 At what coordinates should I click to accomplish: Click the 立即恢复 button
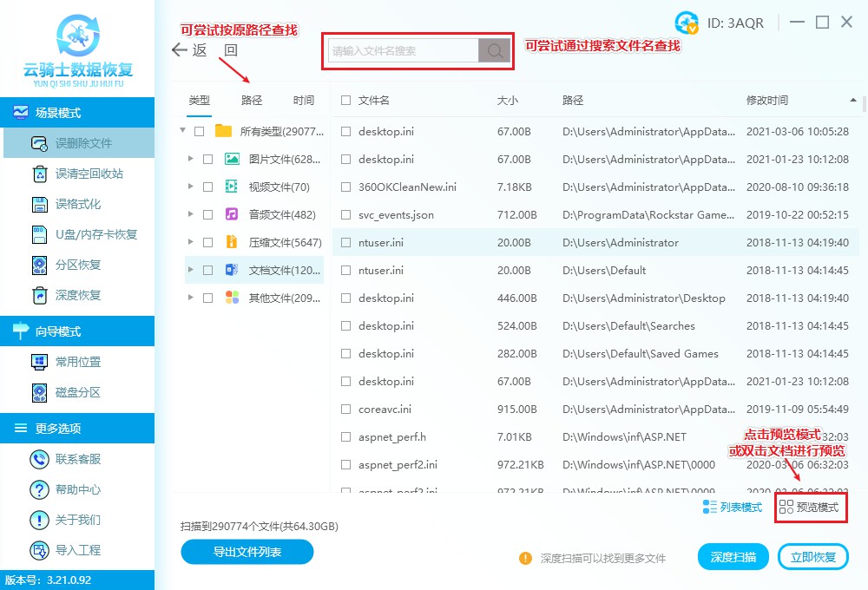pos(813,557)
